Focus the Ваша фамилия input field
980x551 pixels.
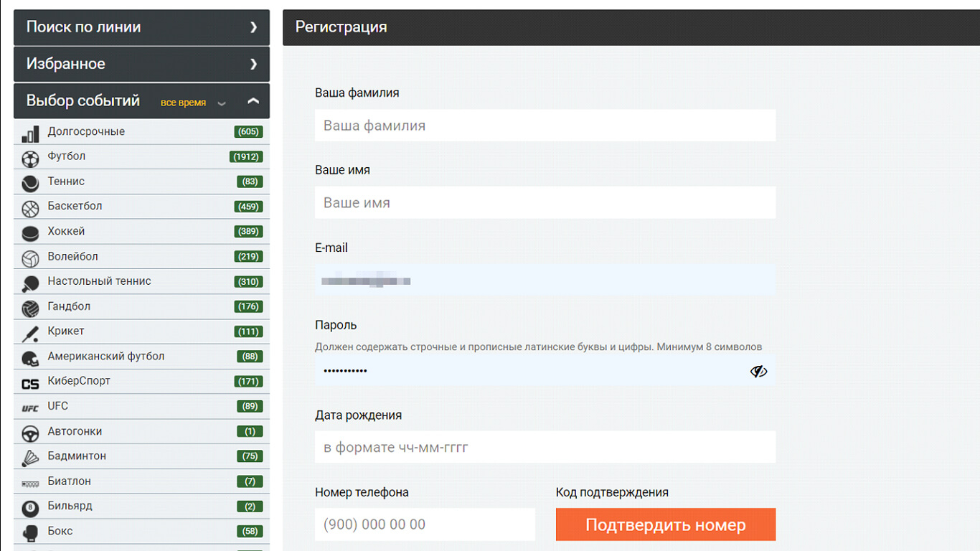(x=545, y=126)
